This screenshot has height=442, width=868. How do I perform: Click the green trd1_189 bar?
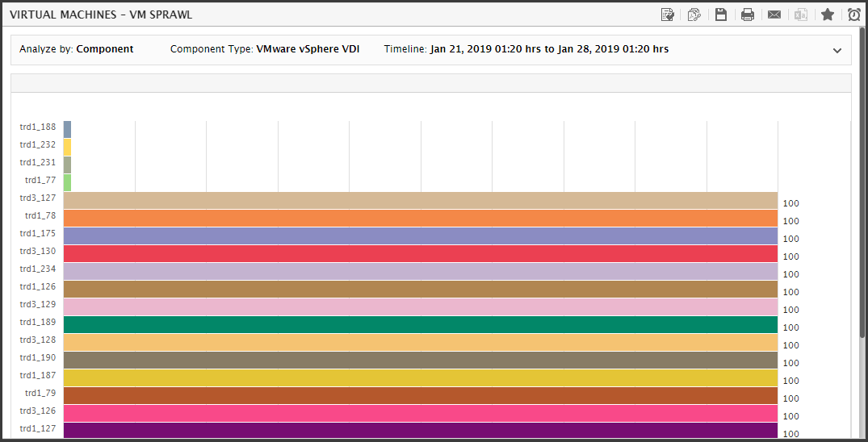pyautogui.click(x=420, y=324)
